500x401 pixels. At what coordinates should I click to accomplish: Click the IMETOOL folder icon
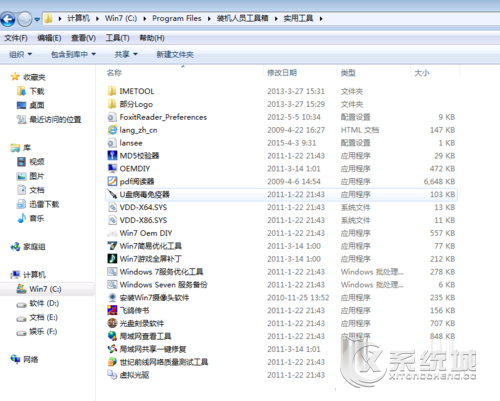point(112,91)
